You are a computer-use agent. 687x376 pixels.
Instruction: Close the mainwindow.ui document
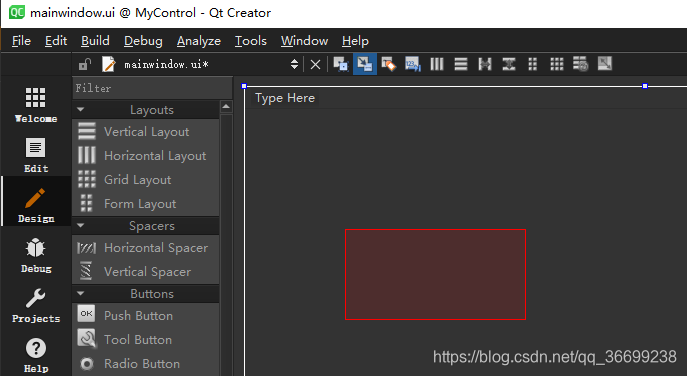315,65
